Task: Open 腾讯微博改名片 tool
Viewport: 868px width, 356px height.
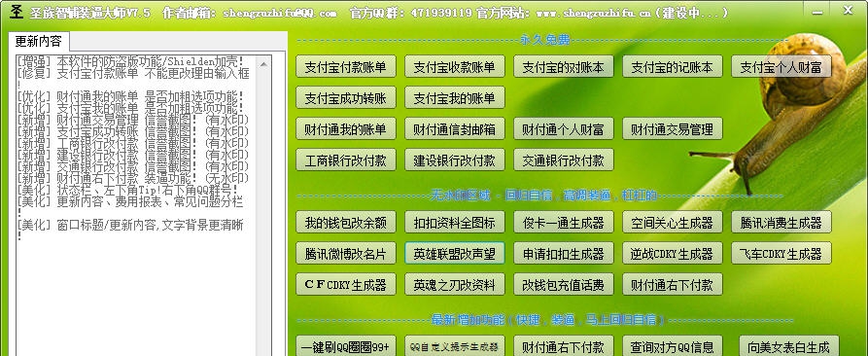Action: tap(345, 253)
